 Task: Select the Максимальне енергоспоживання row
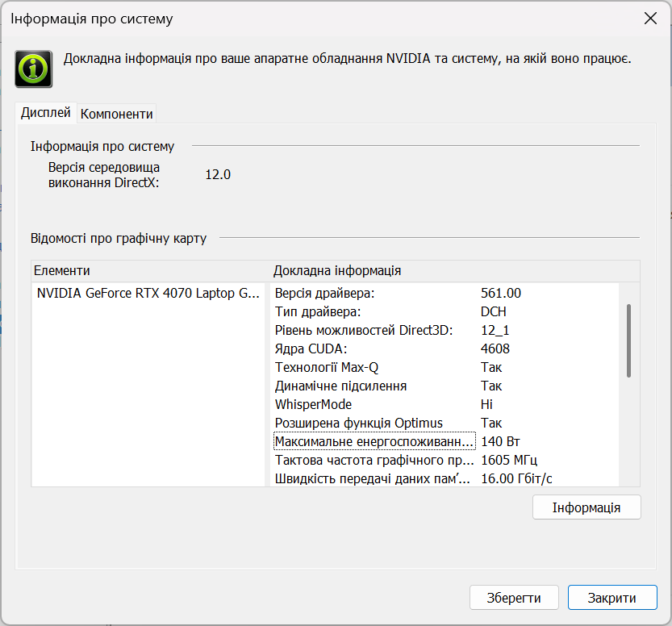(x=446, y=441)
